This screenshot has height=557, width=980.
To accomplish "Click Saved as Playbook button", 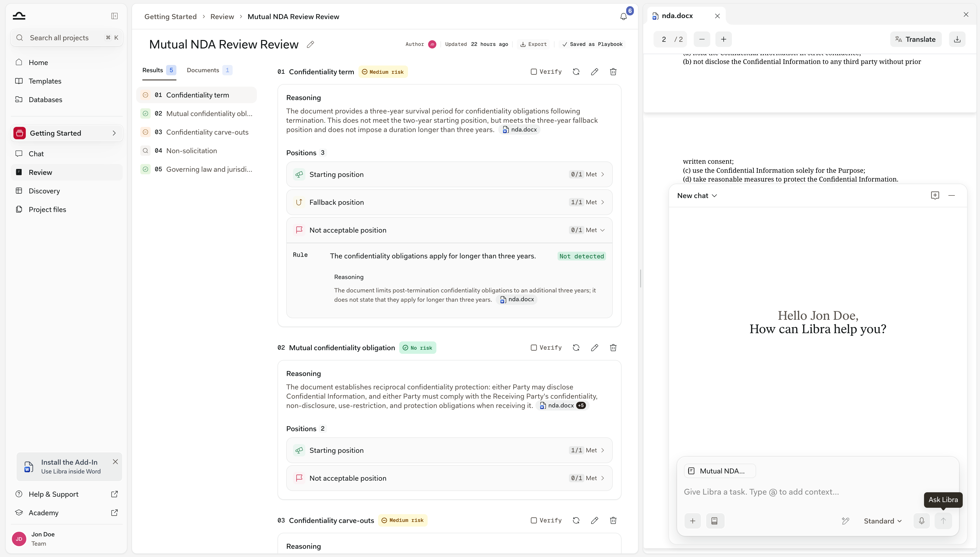I will 592,44.
